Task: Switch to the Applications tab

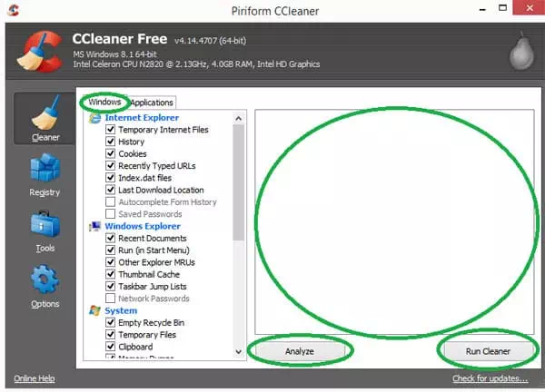Action: click(x=152, y=103)
